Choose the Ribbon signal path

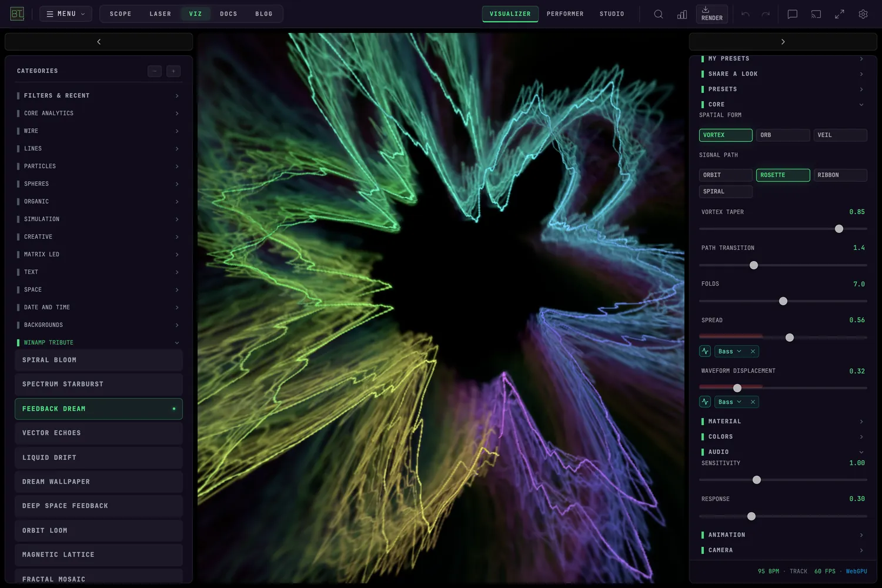[x=840, y=175]
